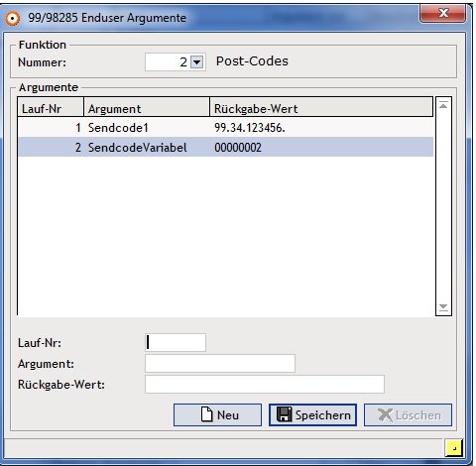The image size is (476, 466).
Task: Open the Nummer dropdown arrow
Action: click(197, 62)
